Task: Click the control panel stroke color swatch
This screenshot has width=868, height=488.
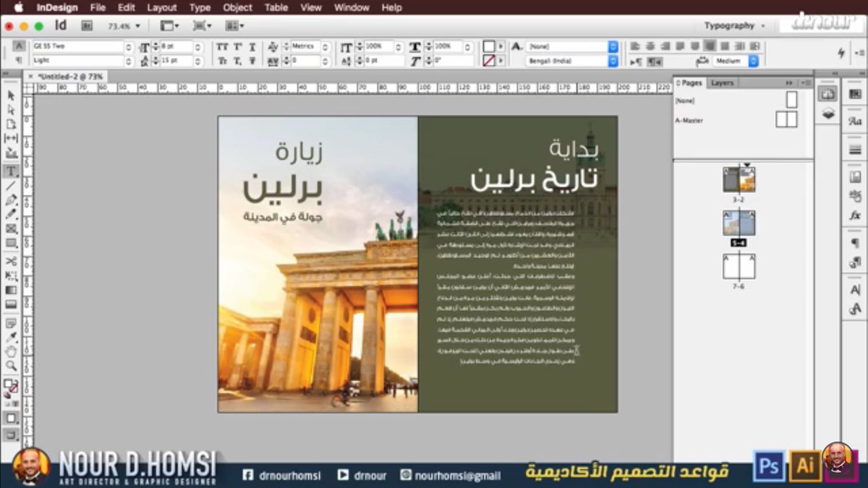Action: pyautogui.click(x=489, y=61)
